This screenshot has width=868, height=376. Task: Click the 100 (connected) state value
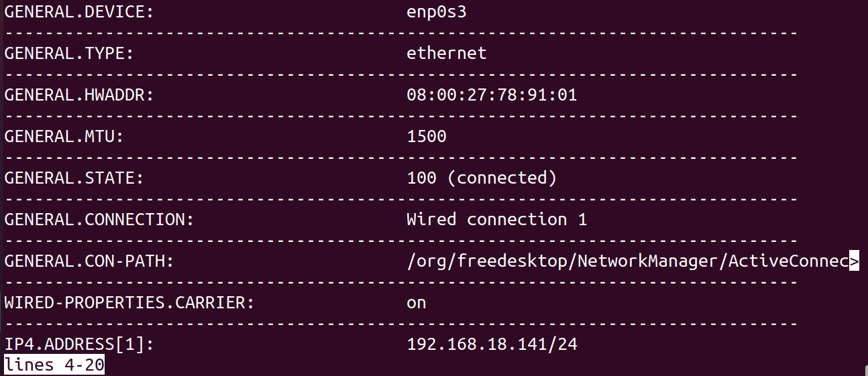[x=482, y=178]
